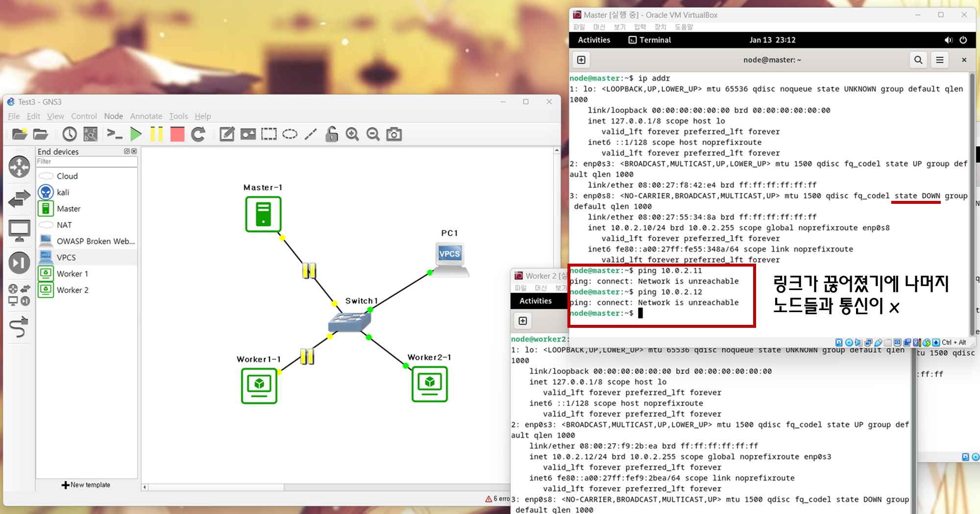Open console to all devices

coord(114,134)
